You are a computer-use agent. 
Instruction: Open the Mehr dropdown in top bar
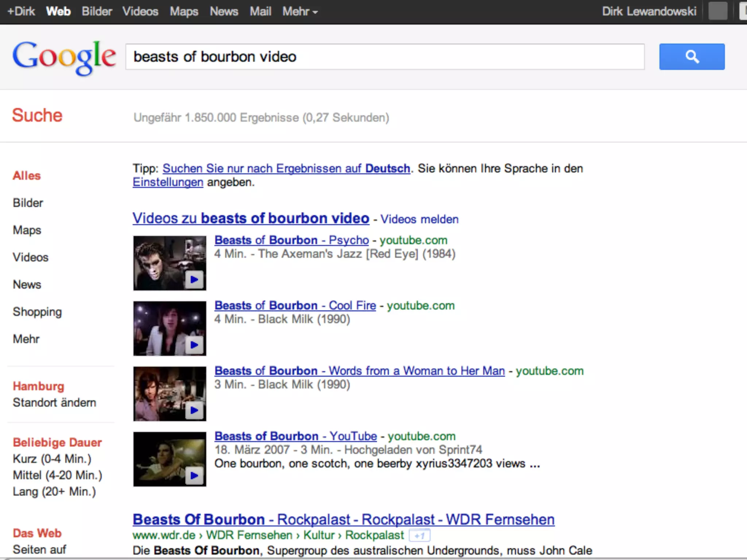300,12
